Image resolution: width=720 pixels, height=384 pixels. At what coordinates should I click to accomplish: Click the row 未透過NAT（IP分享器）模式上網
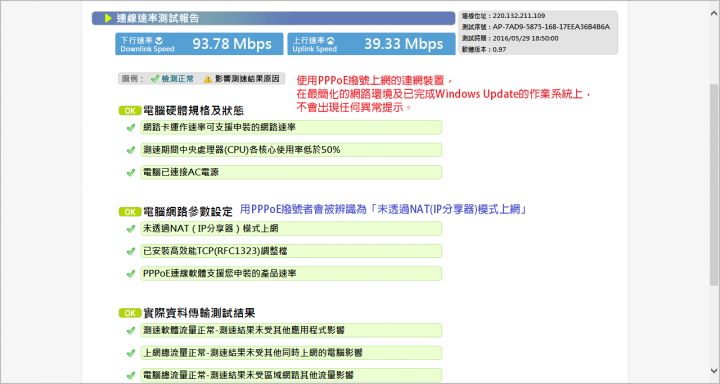[x=291, y=229]
